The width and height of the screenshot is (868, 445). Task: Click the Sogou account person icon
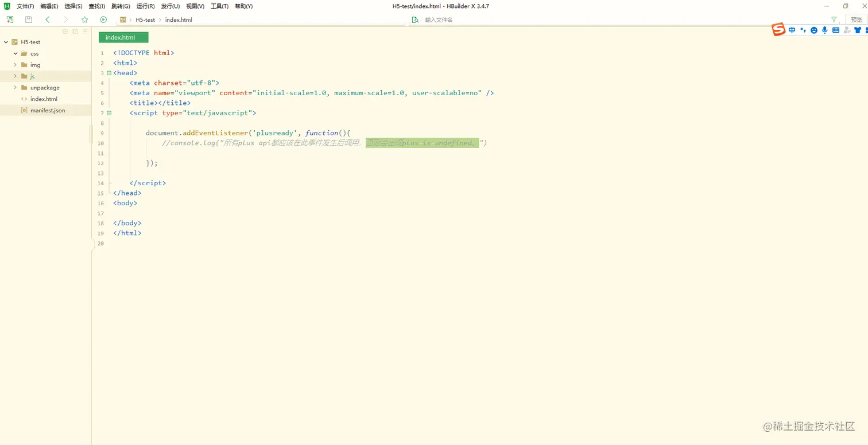[x=847, y=30]
